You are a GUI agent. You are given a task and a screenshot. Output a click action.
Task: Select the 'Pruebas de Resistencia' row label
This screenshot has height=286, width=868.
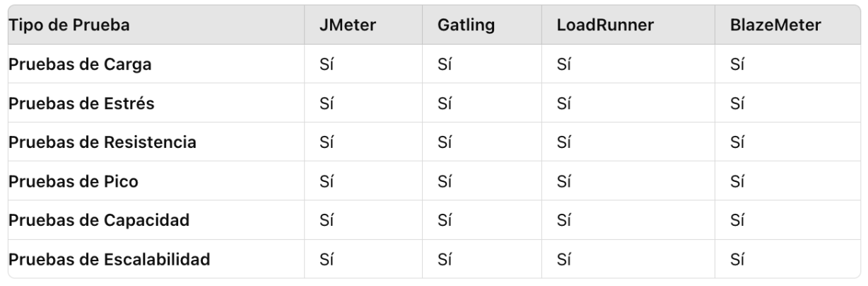pos(102,142)
